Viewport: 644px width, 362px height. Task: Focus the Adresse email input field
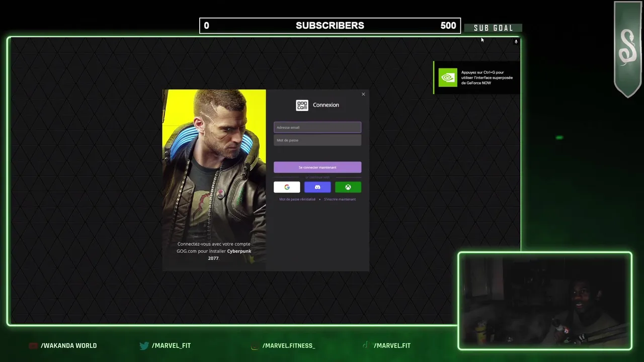click(317, 127)
